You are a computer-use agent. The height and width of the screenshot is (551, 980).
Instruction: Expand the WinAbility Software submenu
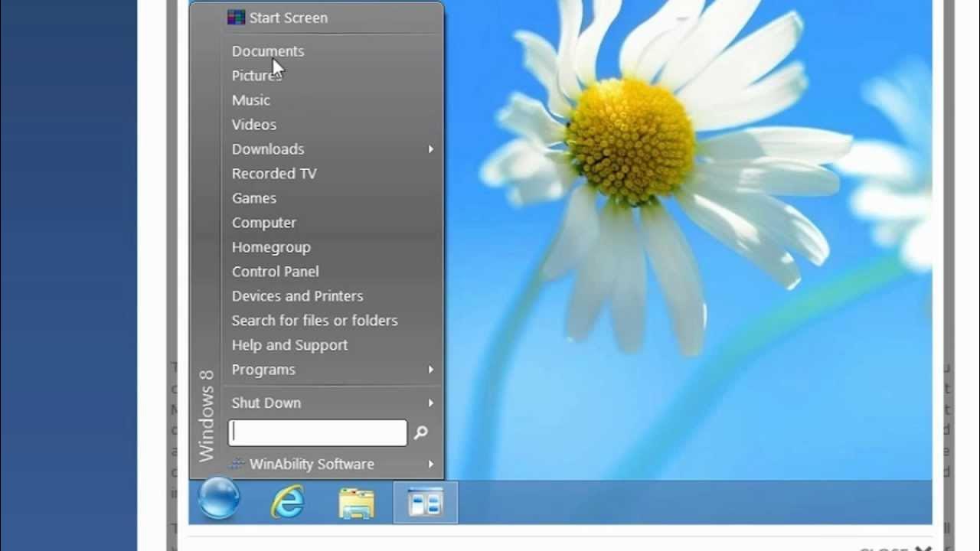[430, 465]
